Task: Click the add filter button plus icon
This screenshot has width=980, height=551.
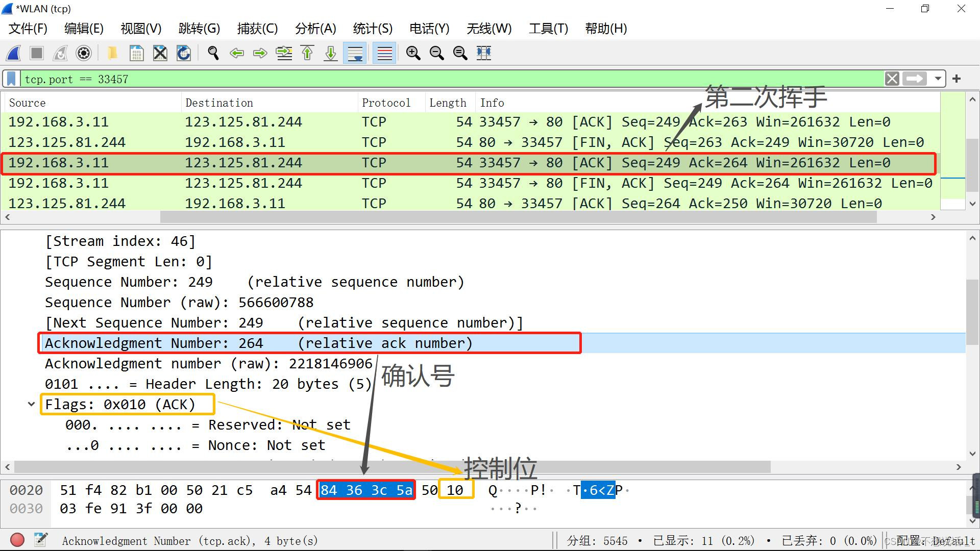Action: (x=957, y=79)
